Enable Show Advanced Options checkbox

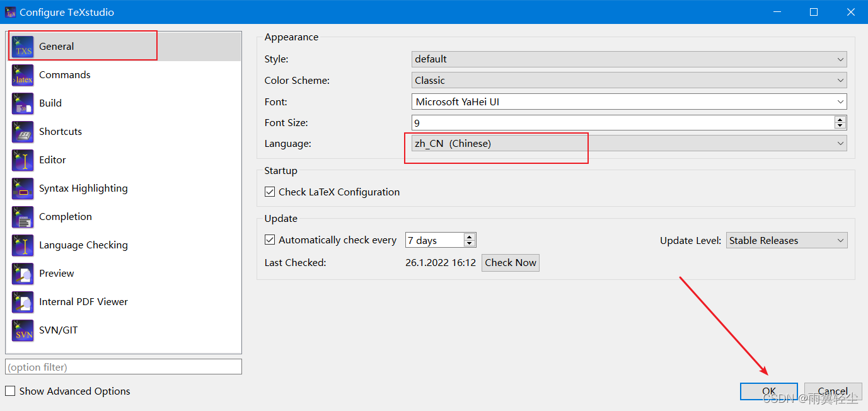[x=10, y=391]
